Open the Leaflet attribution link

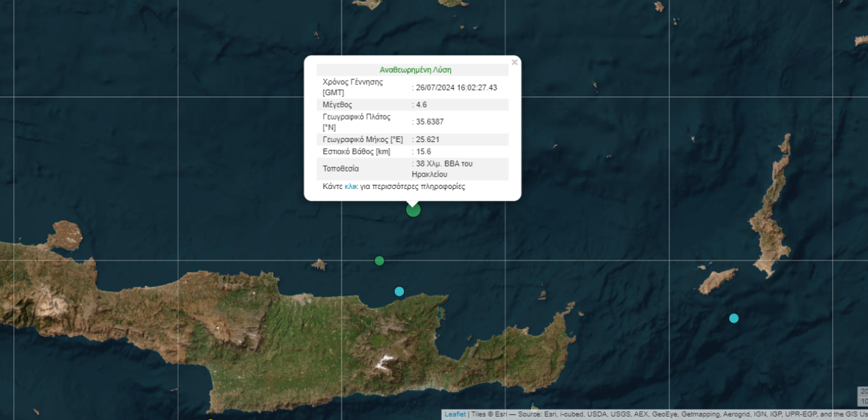tap(455, 414)
